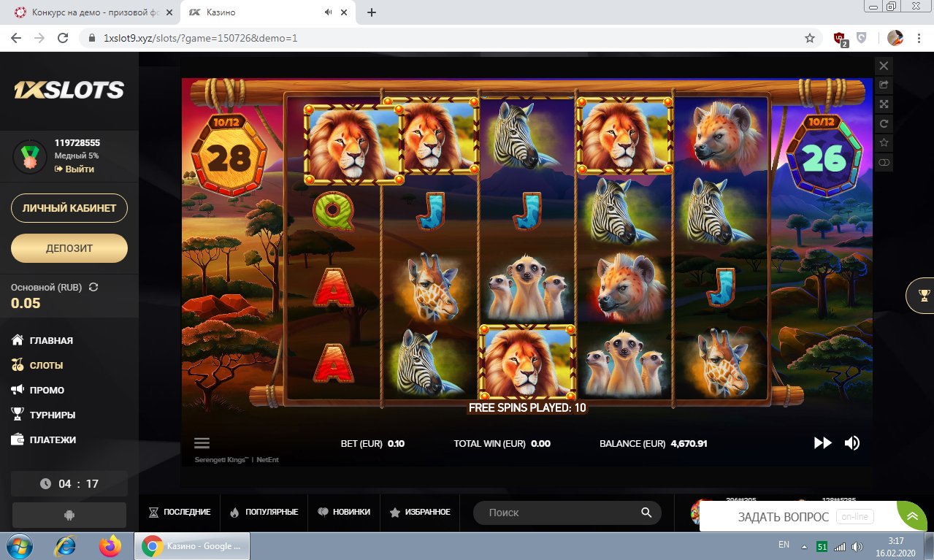Mute the game sound speaker icon
This screenshot has height=560, width=934.
(x=851, y=442)
